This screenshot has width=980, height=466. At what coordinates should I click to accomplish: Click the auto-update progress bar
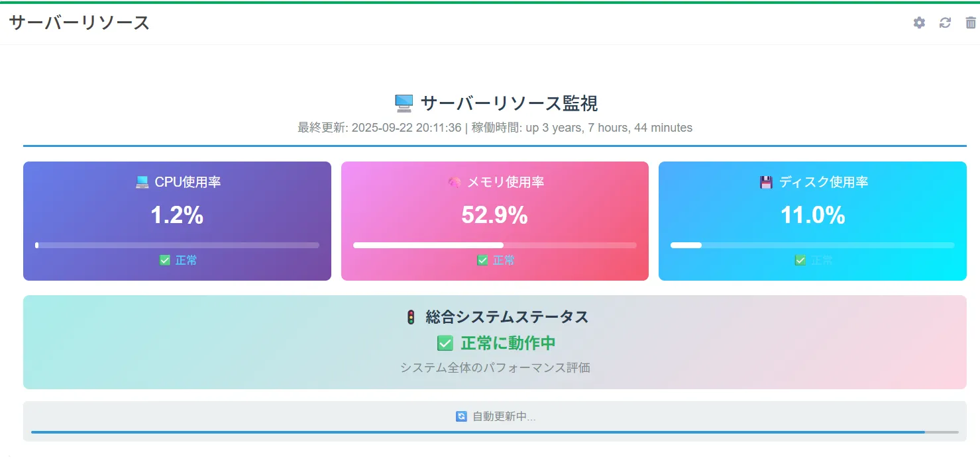494,432
